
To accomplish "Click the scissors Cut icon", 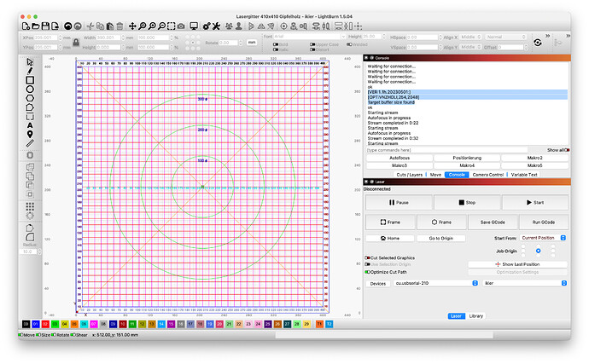I will (90, 26).
